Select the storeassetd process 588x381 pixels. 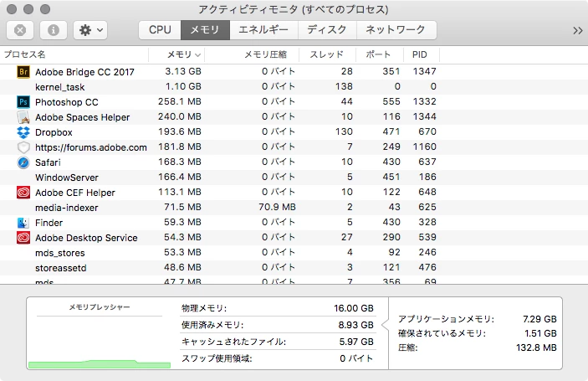point(61,268)
